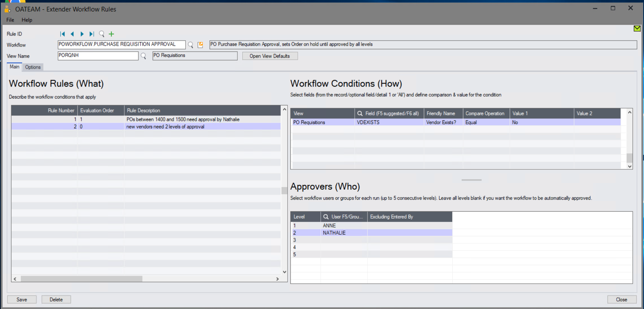Open the Workflow field finder magnifier

191,45
